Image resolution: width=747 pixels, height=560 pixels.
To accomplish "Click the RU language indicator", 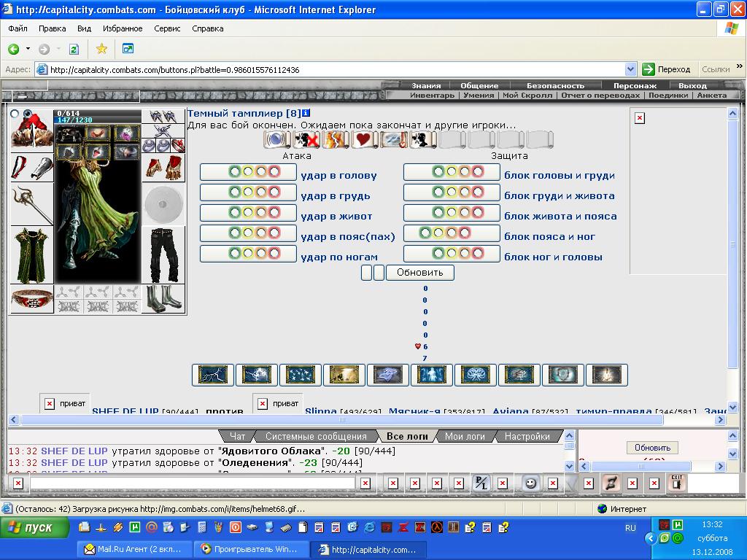I will 630,528.
